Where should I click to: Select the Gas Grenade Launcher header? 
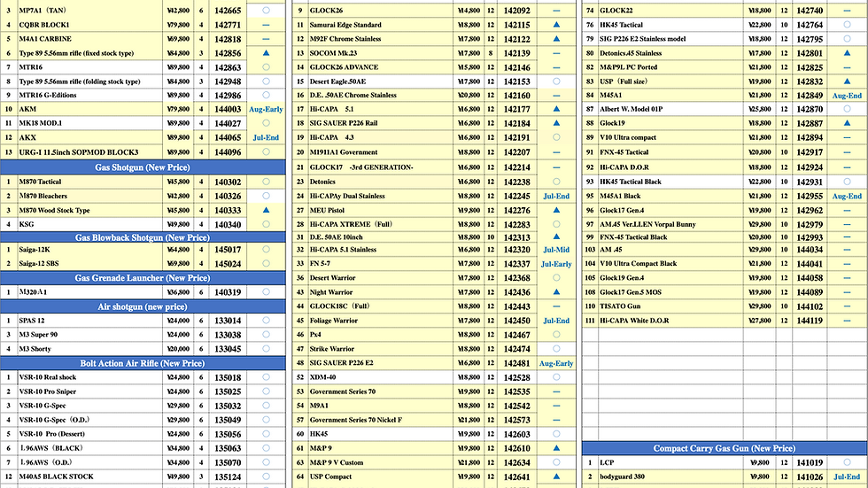[x=143, y=278]
